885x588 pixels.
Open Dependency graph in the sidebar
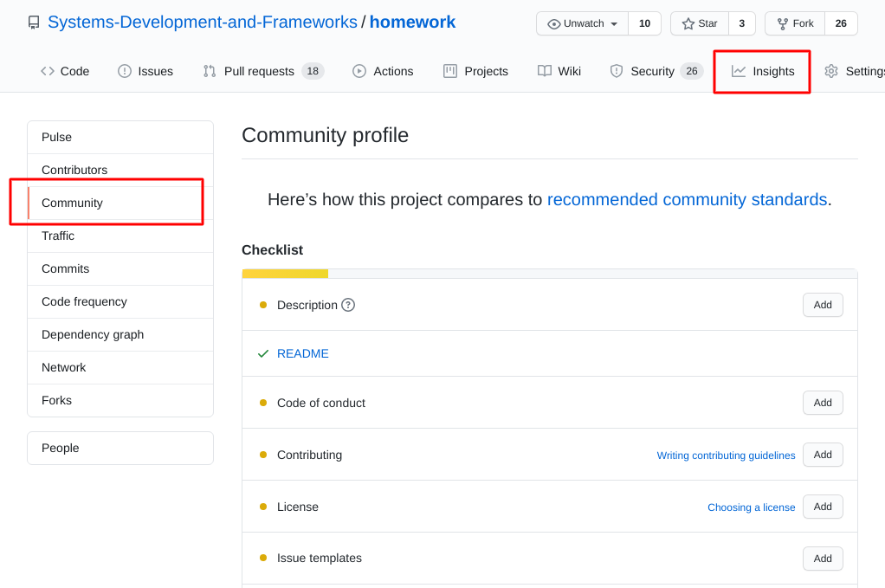120,334
